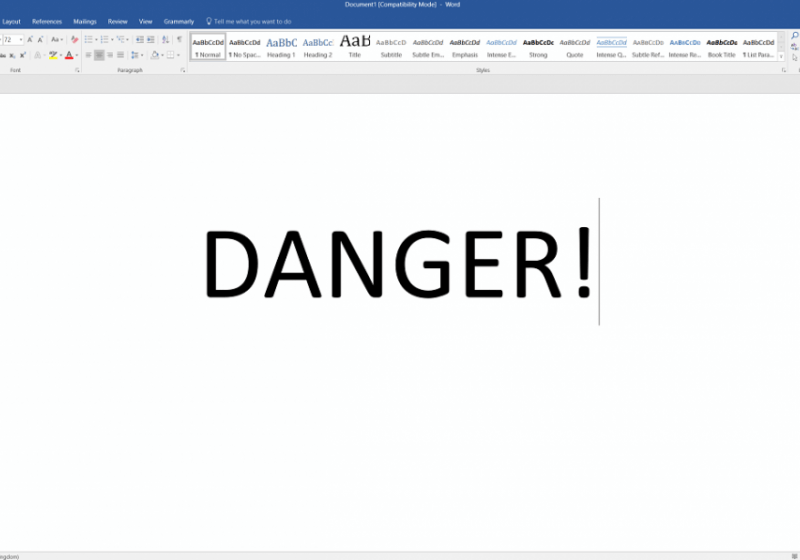Open the Review tab
The height and width of the screenshot is (560, 800).
pos(117,21)
